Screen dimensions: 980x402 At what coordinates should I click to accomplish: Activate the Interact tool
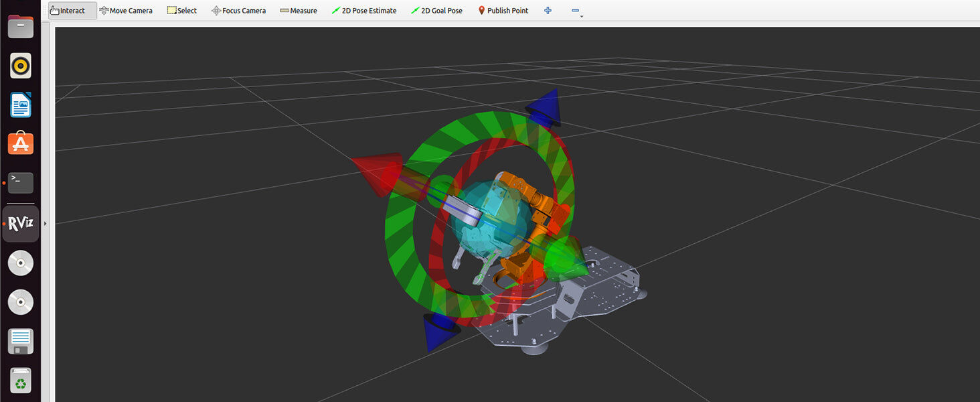coord(68,11)
